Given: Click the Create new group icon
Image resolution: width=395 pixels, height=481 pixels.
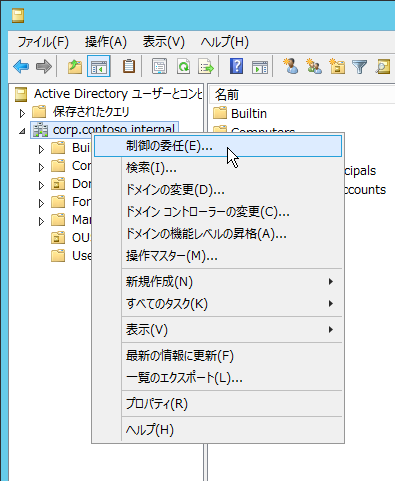Looking at the screenshot, I should coord(314,66).
